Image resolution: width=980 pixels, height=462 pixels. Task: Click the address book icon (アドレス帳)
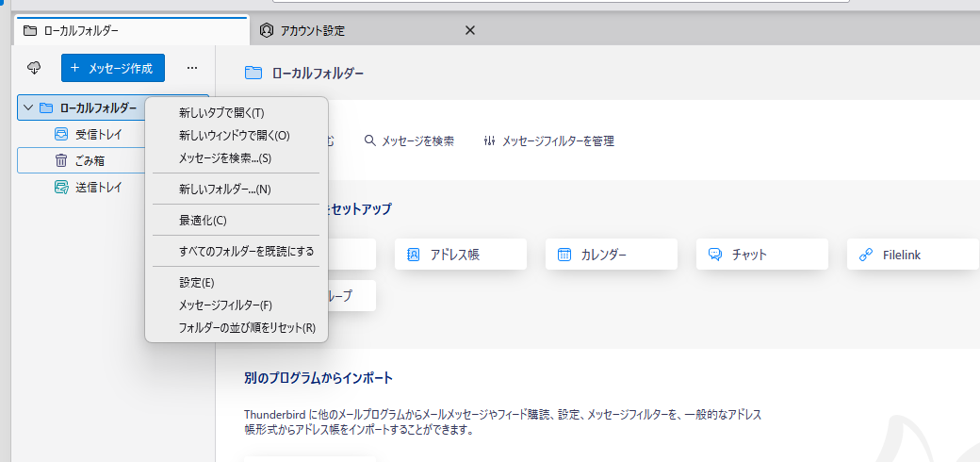click(414, 255)
